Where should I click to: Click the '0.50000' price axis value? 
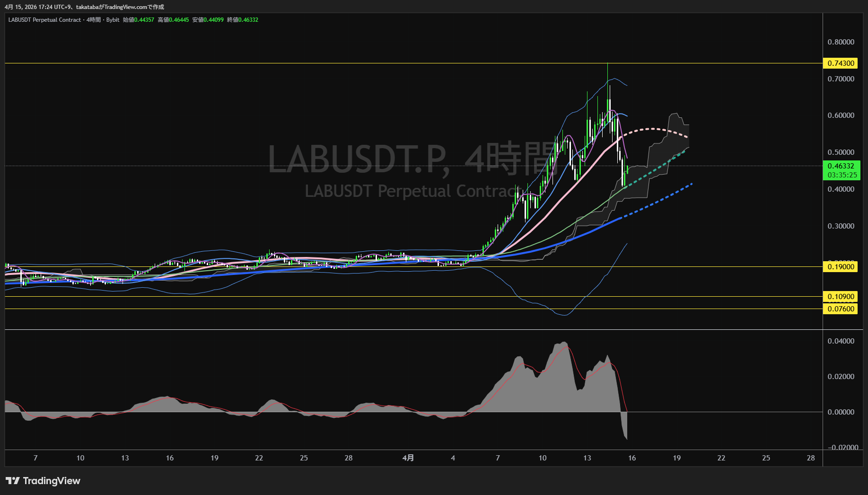841,152
